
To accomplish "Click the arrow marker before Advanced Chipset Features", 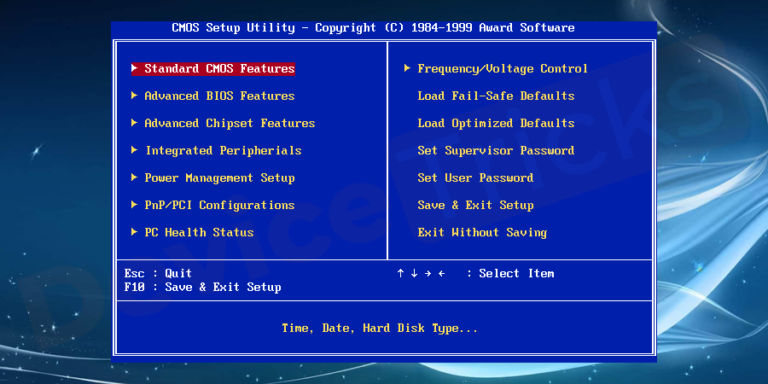I will [134, 122].
